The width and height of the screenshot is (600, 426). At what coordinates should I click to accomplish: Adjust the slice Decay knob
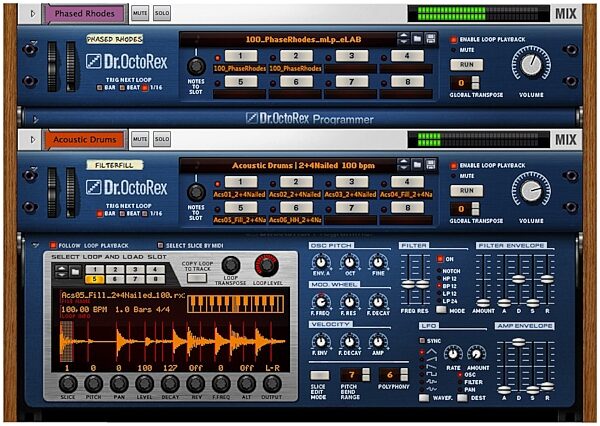pyautogui.click(x=170, y=383)
